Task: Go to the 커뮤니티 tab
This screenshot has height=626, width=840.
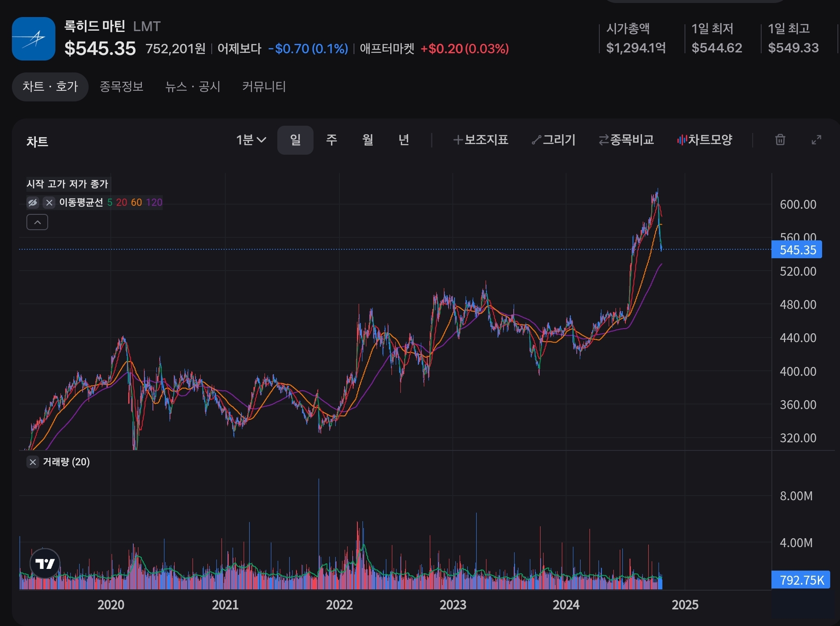Action: pos(264,87)
